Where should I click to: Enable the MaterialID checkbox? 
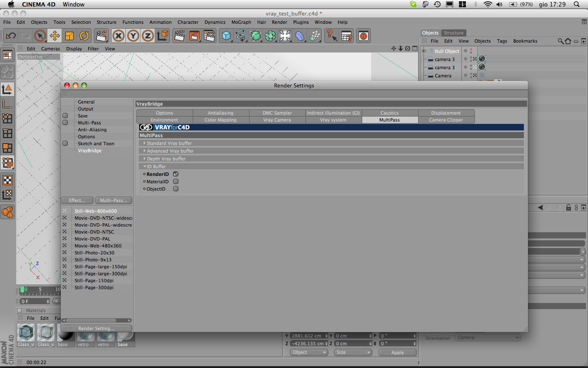pyautogui.click(x=176, y=182)
